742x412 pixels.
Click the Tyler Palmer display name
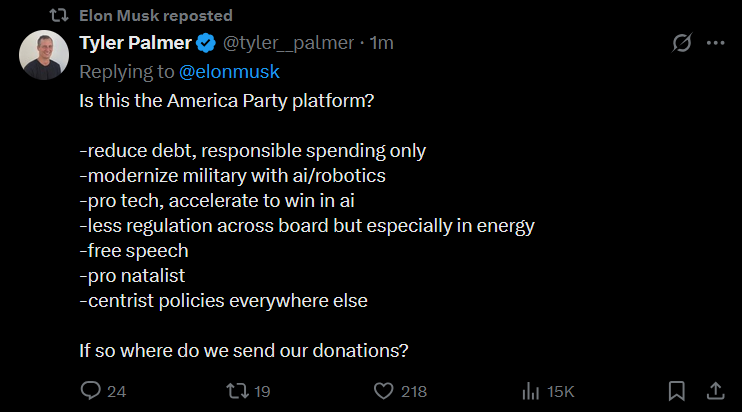(x=135, y=43)
